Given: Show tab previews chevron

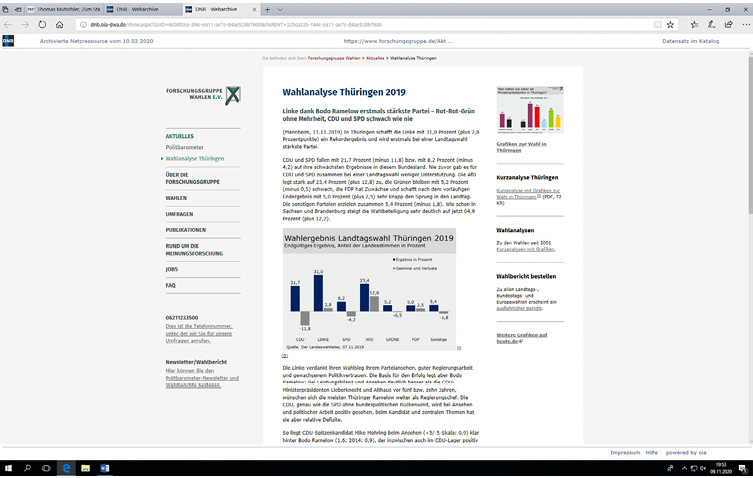Looking at the screenshot, I should [280, 9].
